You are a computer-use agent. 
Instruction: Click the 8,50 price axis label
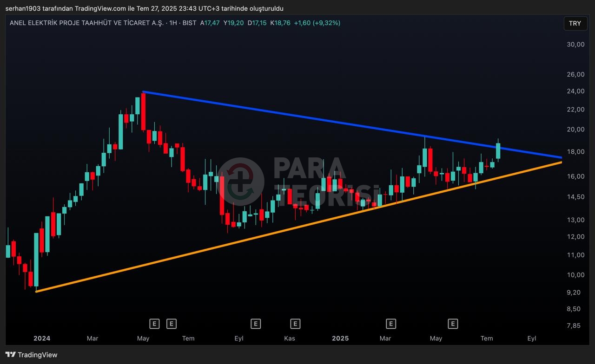pos(574,309)
